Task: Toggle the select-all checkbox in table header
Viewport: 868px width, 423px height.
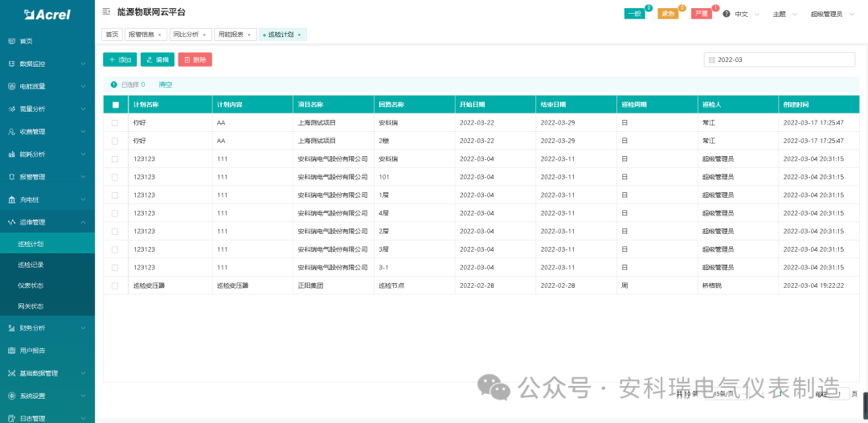Action: coord(115,105)
